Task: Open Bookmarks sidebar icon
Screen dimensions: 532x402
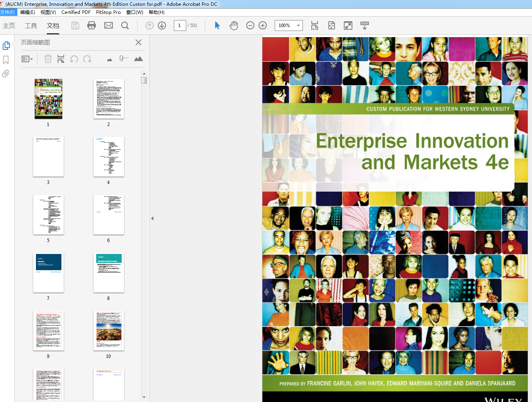Action: 6,60
